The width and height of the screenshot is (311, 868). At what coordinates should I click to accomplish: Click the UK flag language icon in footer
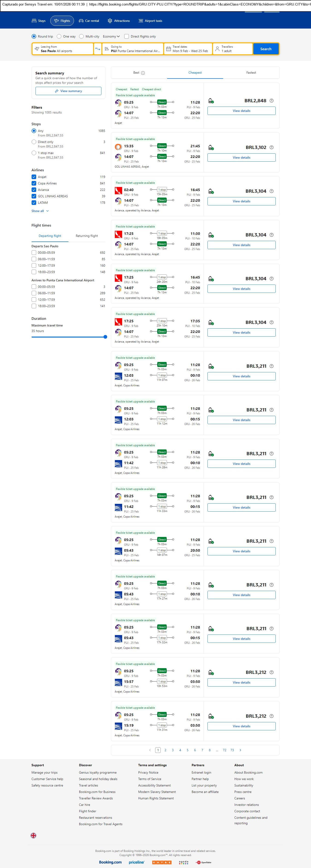point(33,835)
